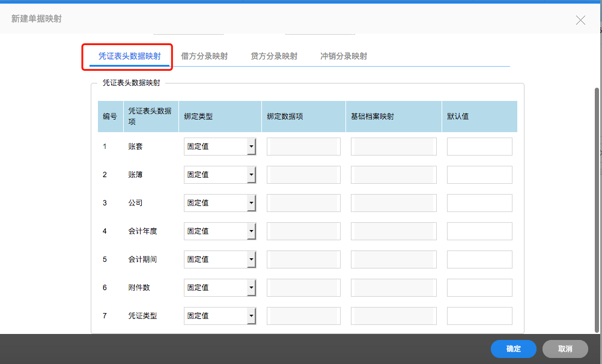Close the 新建单据映射 dialog

(x=580, y=20)
